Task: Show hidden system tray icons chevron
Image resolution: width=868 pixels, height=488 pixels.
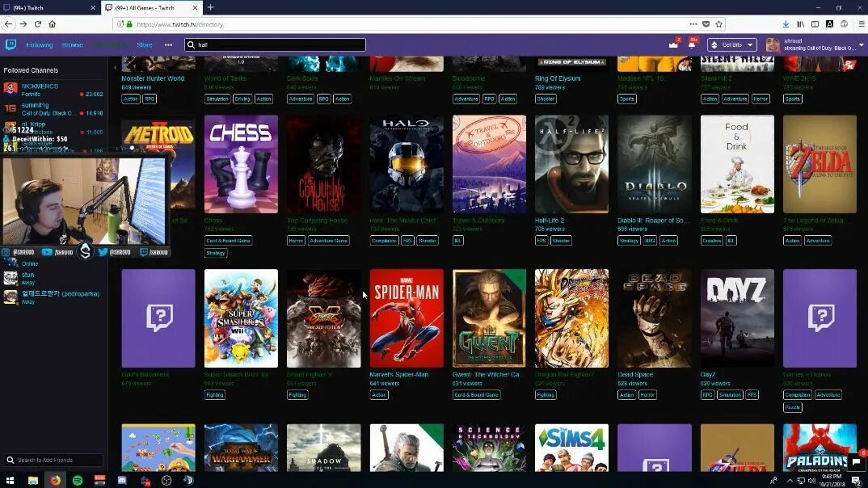Action: click(790, 480)
